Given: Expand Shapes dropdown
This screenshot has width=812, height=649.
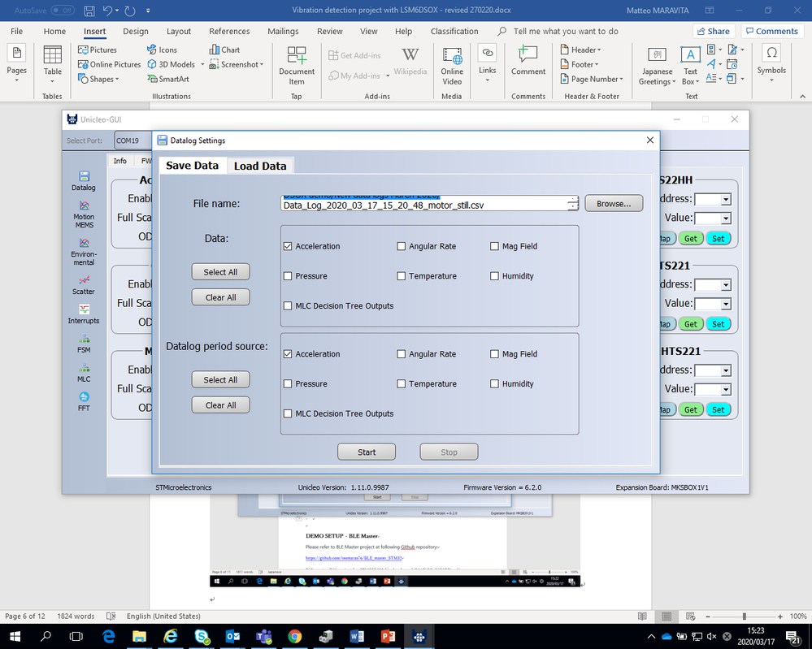Looking at the screenshot, I should (x=98, y=79).
